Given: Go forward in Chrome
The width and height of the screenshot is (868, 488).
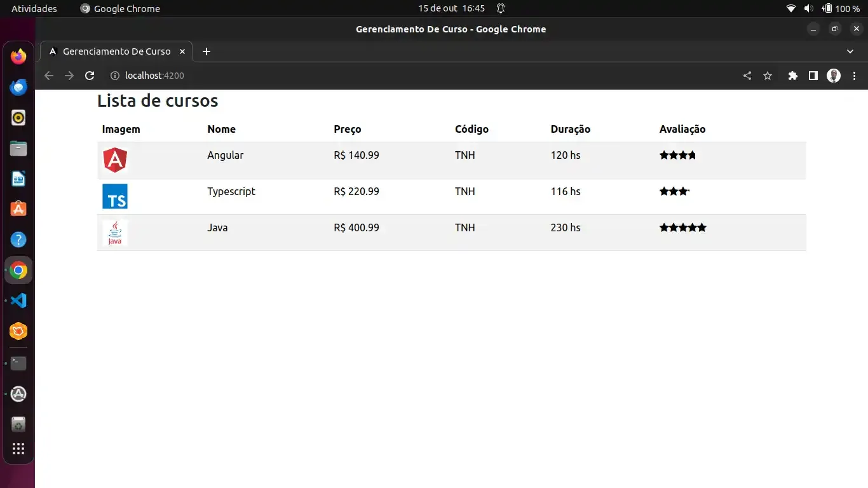Looking at the screenshot, I should [x=69, y=76].
